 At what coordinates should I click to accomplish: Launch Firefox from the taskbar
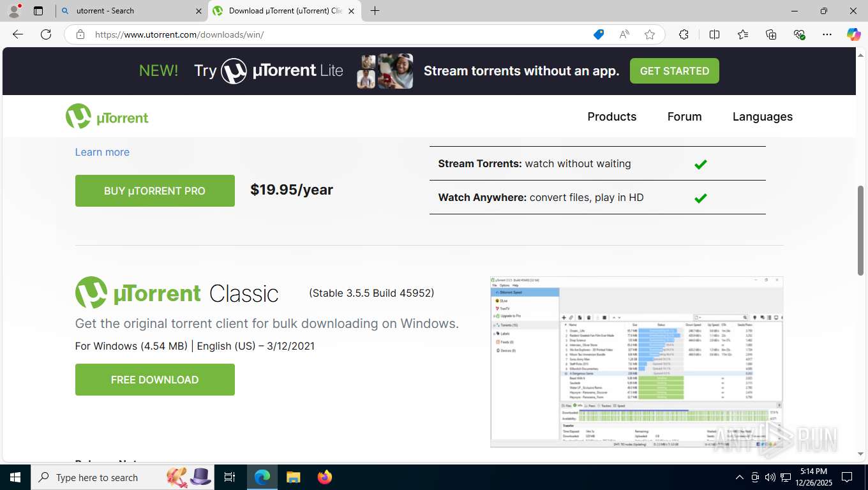[325, 477]
